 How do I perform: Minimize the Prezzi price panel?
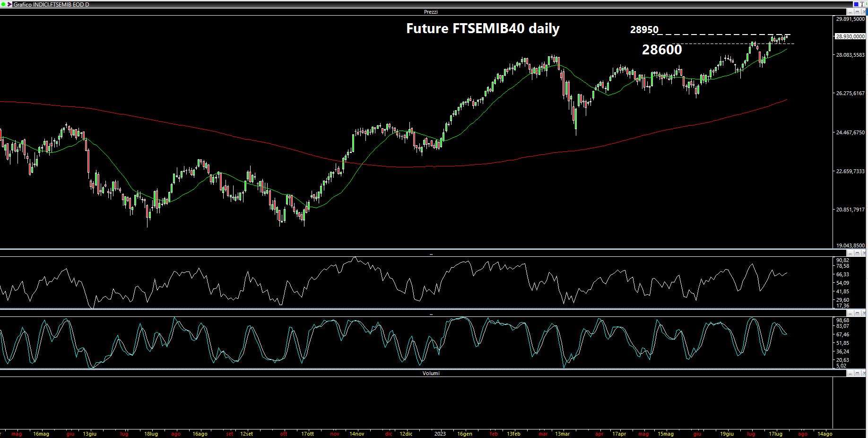(x=850, y=12)
